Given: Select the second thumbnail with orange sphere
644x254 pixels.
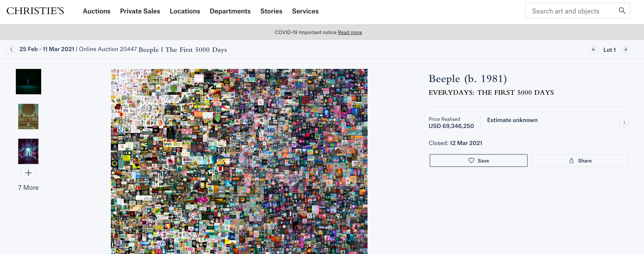Looking at the screenshot, I should (28, 116).
